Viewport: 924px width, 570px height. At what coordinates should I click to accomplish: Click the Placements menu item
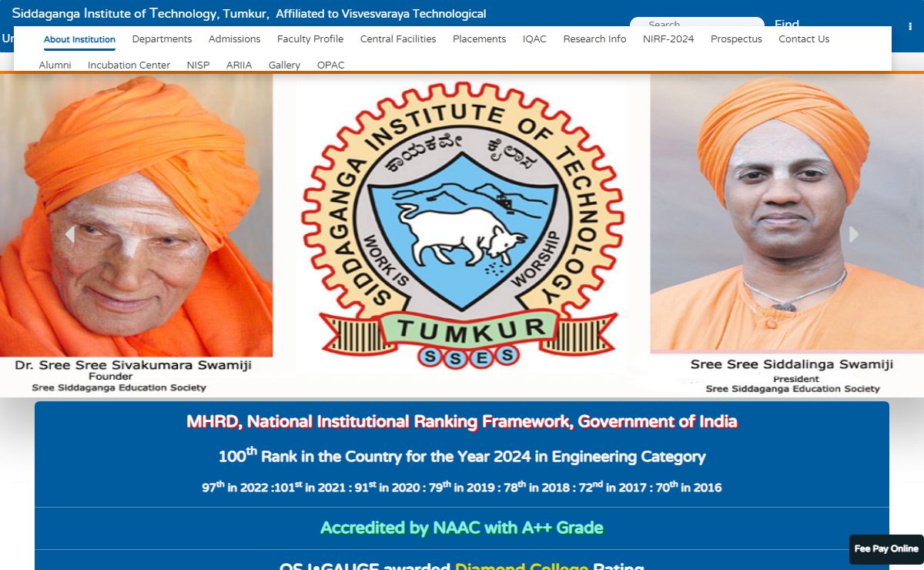(x=479, y=39)
